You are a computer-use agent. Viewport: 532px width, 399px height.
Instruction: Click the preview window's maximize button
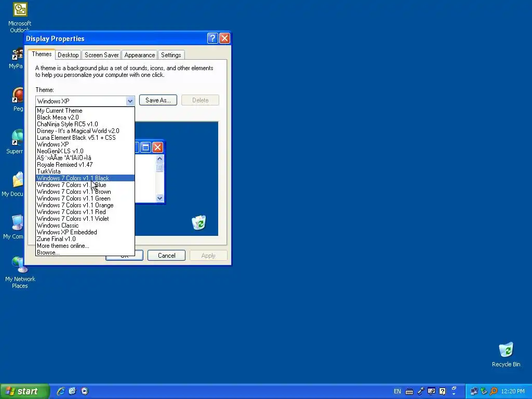(x=145, y=147)
